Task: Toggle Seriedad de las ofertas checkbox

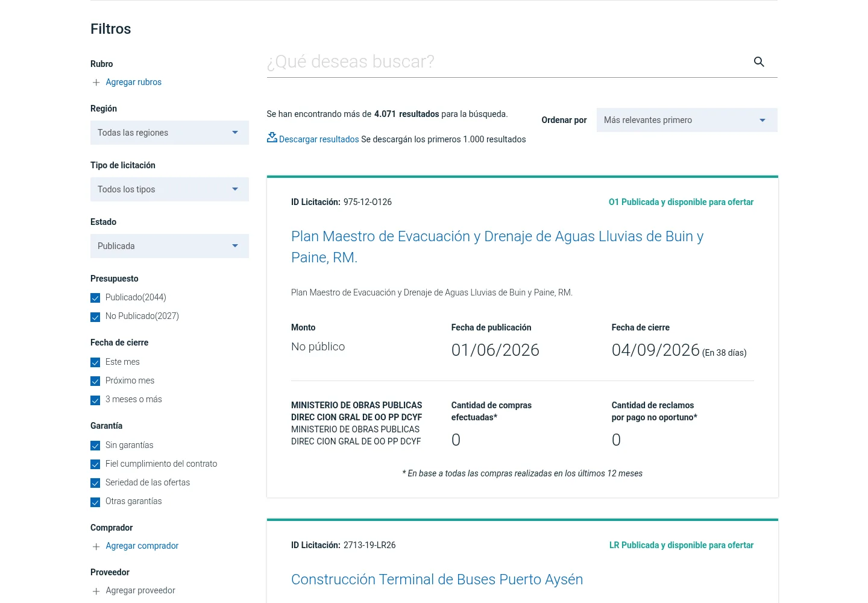Action: [95, 483]
